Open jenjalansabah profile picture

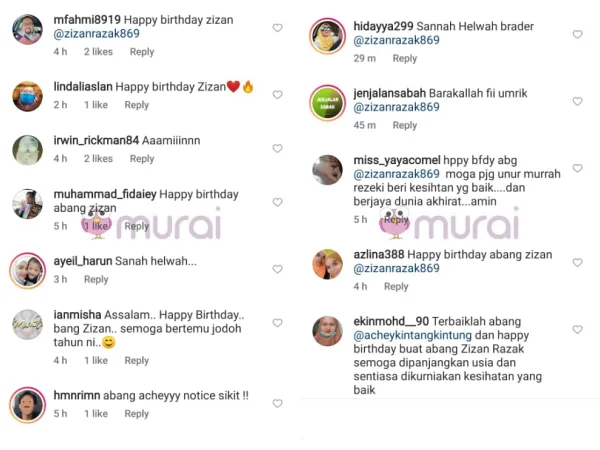click(x=328, y=103)
